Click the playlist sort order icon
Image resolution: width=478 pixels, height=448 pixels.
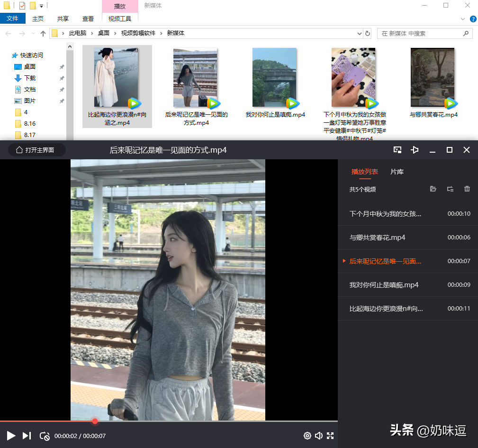click(x=450, y=189)
